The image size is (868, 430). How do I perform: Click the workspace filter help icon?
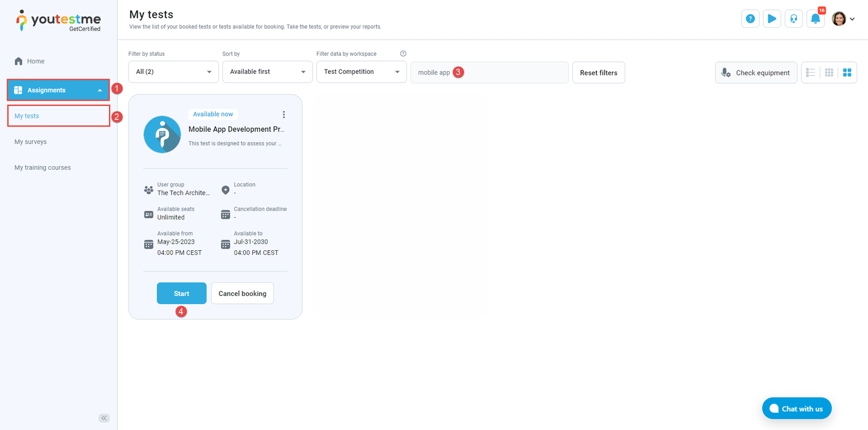pyautogui.click(x=403, y=54)
